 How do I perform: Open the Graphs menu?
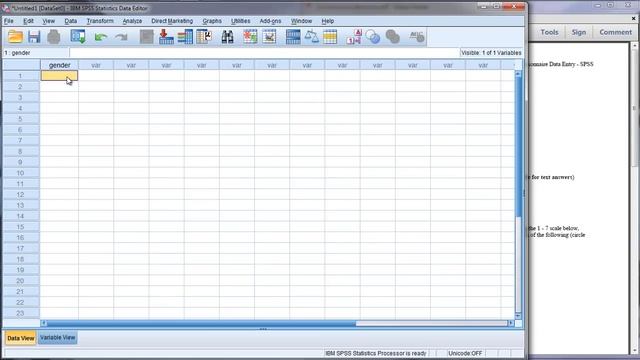tap(212, 21)
